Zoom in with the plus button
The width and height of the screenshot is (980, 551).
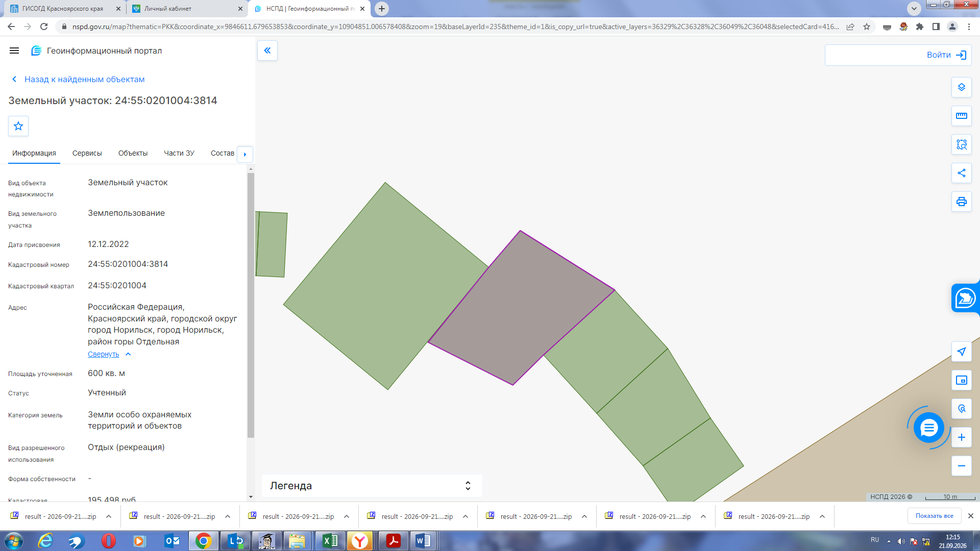coord(961,437)
